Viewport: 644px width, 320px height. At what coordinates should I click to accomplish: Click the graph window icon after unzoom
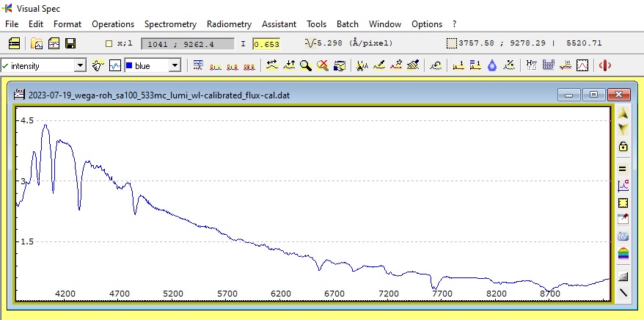[x=340, y=65]
